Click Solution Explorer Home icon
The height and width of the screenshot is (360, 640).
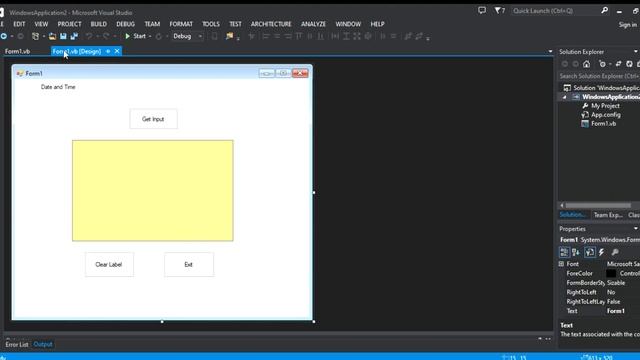(x=587, y=64)
